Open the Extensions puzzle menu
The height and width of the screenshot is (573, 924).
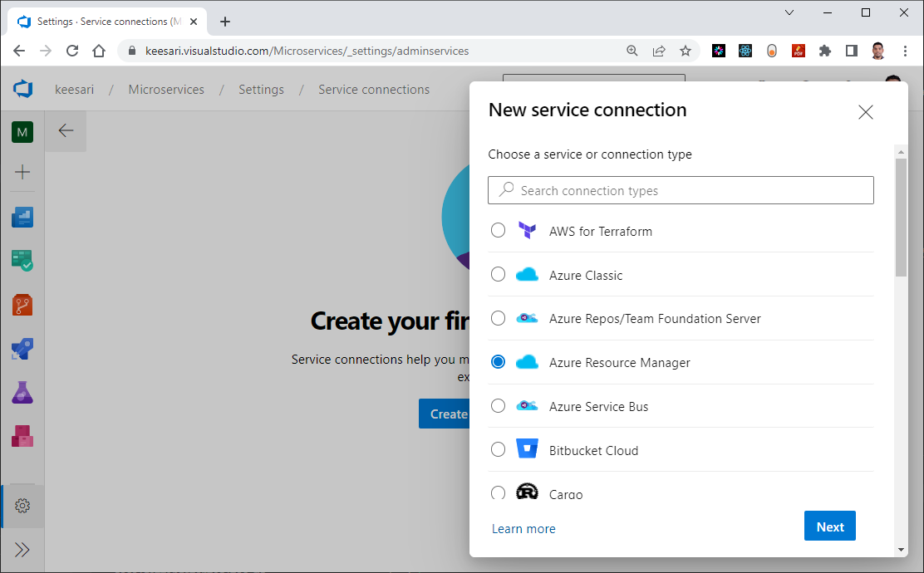(825, 51)
